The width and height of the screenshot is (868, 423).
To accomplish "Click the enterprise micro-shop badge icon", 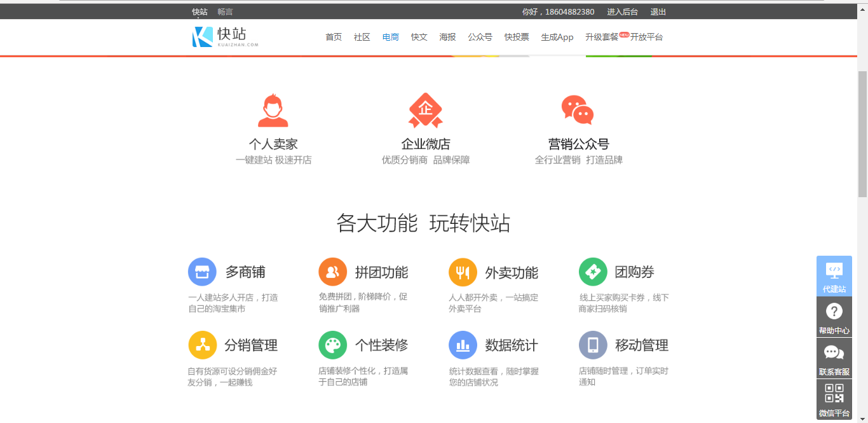I will pos(425,111).
